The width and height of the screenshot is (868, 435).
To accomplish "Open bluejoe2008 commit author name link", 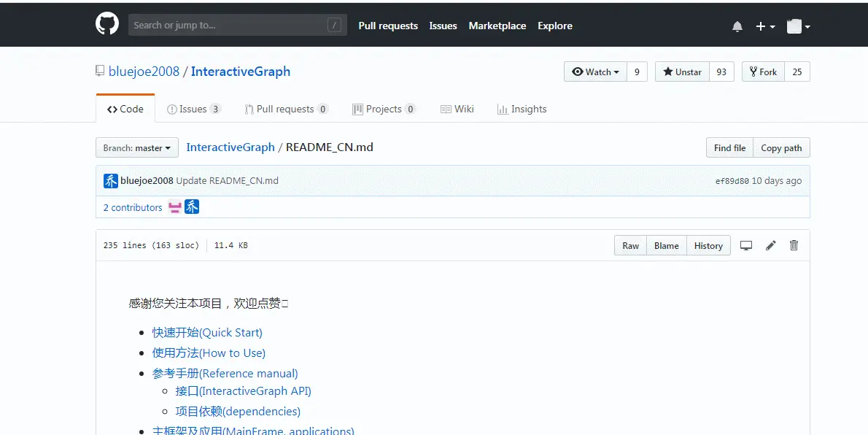I will pyautogui.click(x=147, y=181).
